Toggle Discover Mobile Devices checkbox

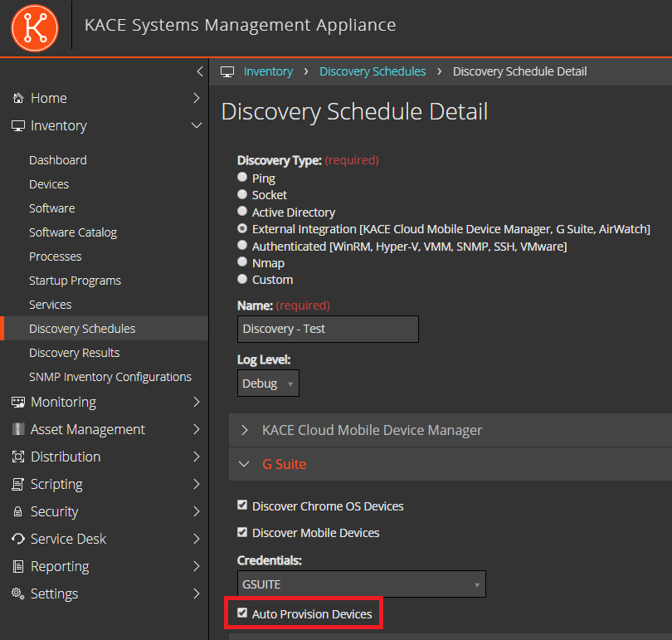pos(242,532)
